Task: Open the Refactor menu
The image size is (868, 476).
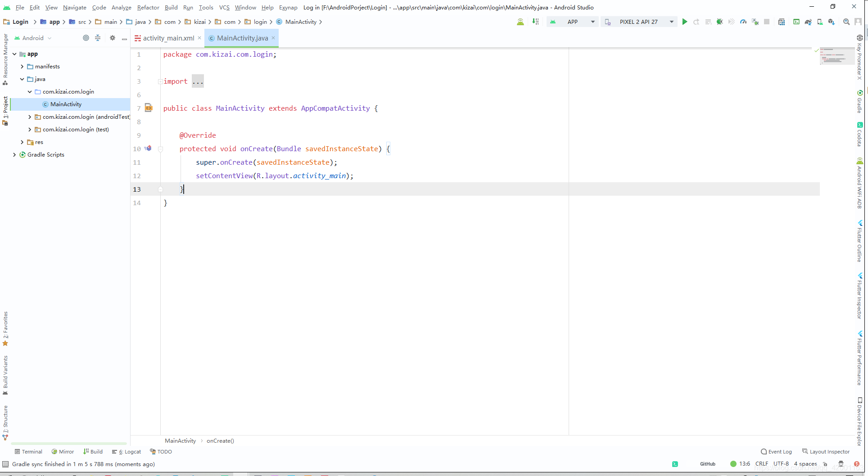Action: click(148, 7)
